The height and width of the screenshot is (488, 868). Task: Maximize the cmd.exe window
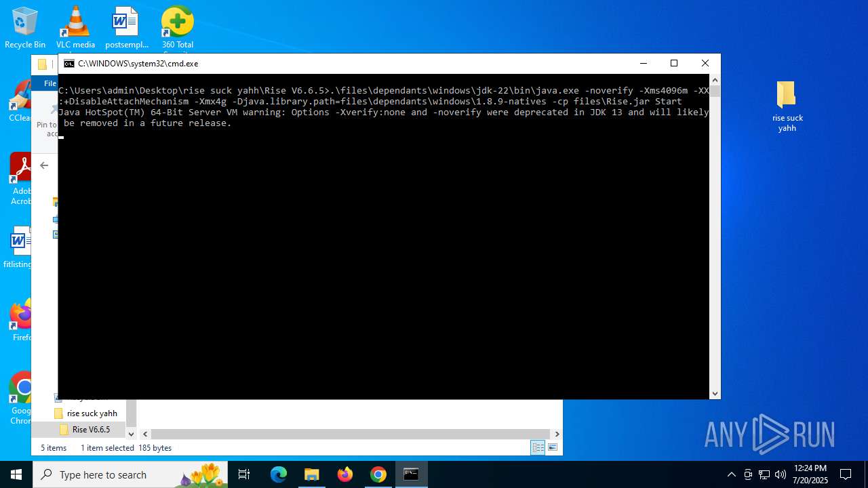674,64
